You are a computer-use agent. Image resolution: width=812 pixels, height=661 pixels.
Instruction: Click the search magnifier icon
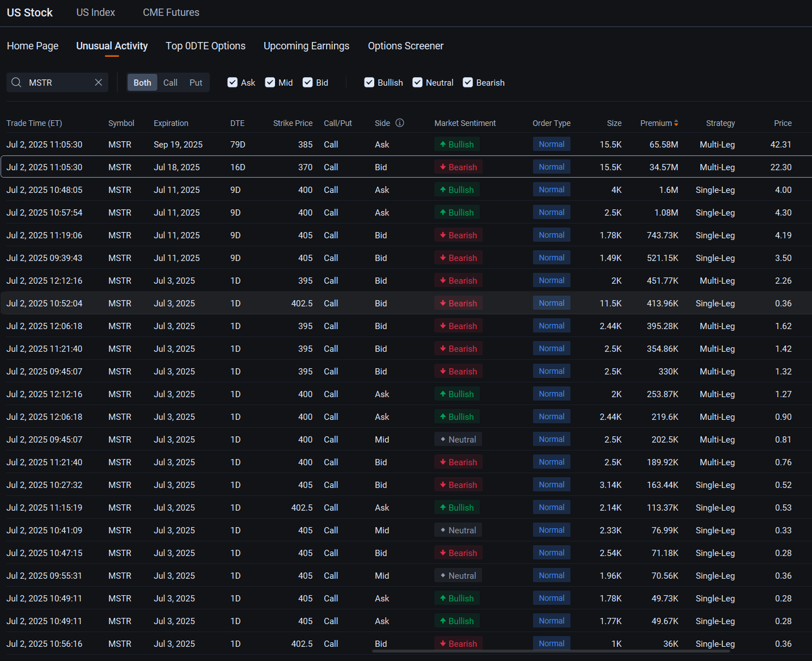coord(16,82)
